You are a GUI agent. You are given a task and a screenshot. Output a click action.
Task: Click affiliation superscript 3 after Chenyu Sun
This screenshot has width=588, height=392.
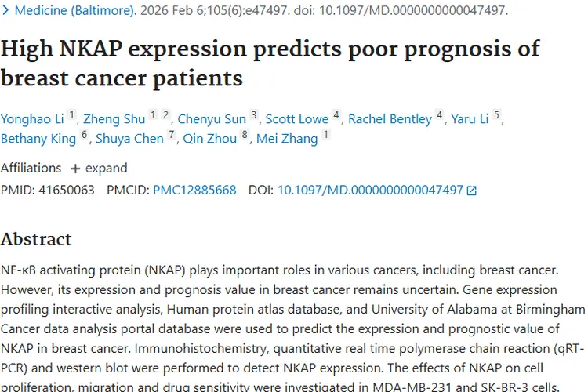(x=254, y=115)
